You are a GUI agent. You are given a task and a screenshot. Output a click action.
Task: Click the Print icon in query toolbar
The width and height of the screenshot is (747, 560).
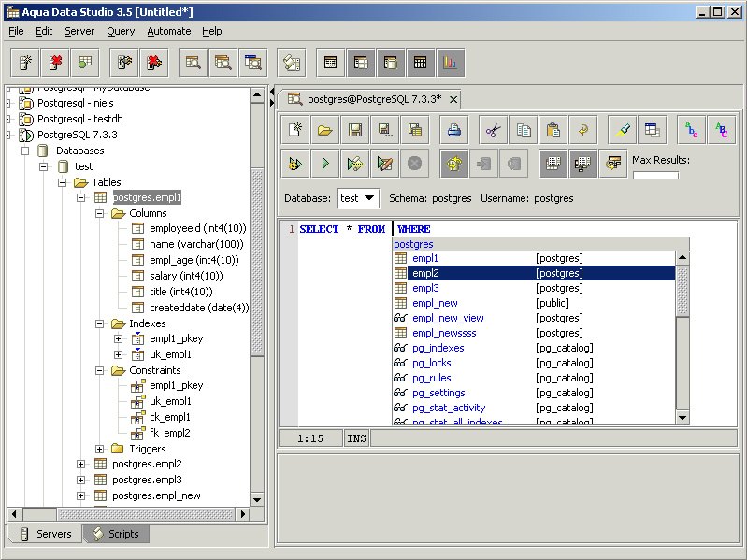pyautogui.click(x=453, y=130)
